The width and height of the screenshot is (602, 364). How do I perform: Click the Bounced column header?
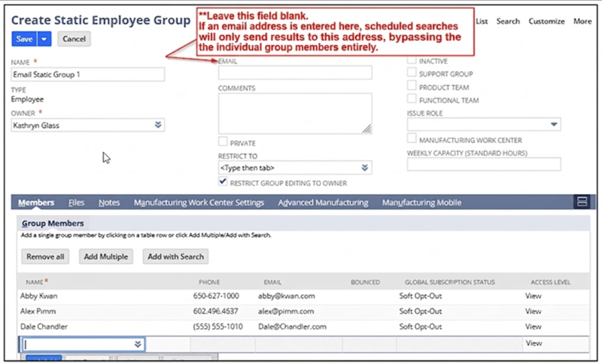[x=365, y=282]
